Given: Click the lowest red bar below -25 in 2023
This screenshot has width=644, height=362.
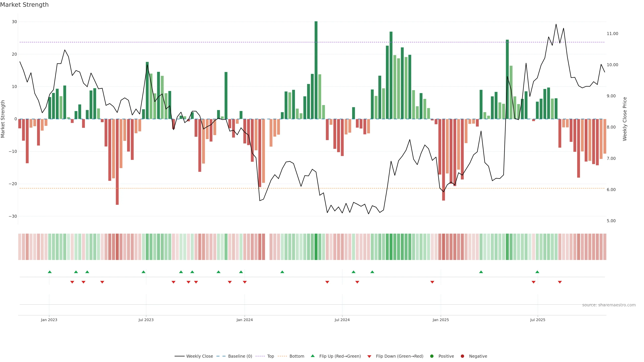Looking at the screenshot, I should tap(117, 162).
